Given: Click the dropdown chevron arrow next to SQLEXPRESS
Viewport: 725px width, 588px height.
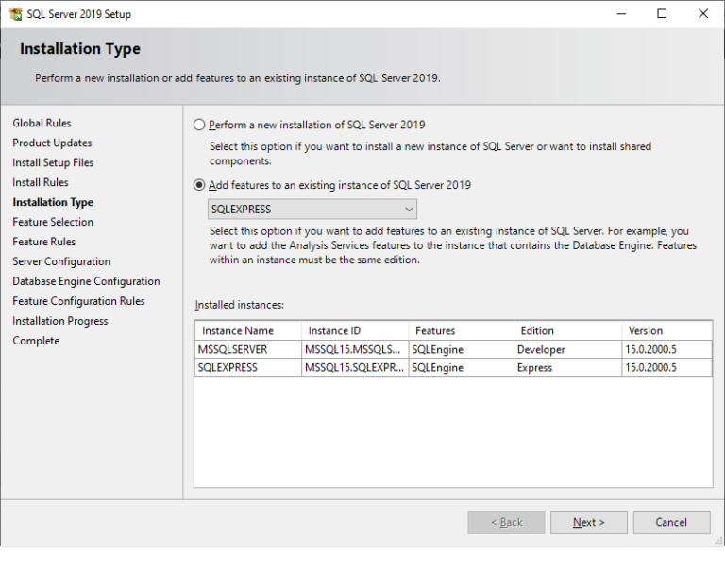Looking at the screenshot, I should (409, 210).
